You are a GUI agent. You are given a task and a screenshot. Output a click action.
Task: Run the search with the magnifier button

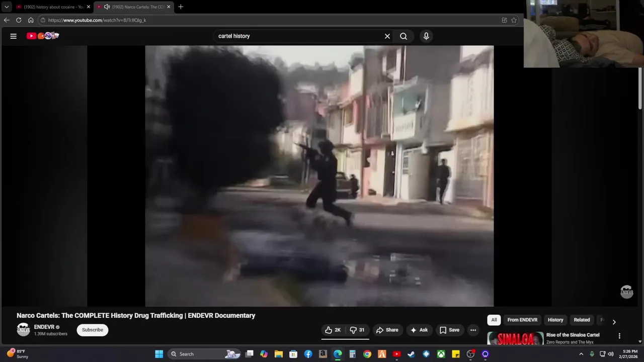404,36
